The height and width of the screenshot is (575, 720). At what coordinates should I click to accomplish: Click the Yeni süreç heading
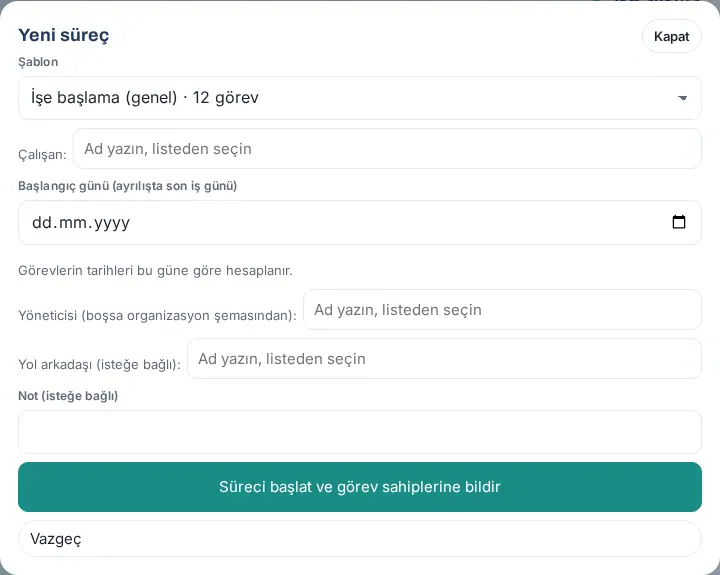pyautogui.click(x=64, y=35)
